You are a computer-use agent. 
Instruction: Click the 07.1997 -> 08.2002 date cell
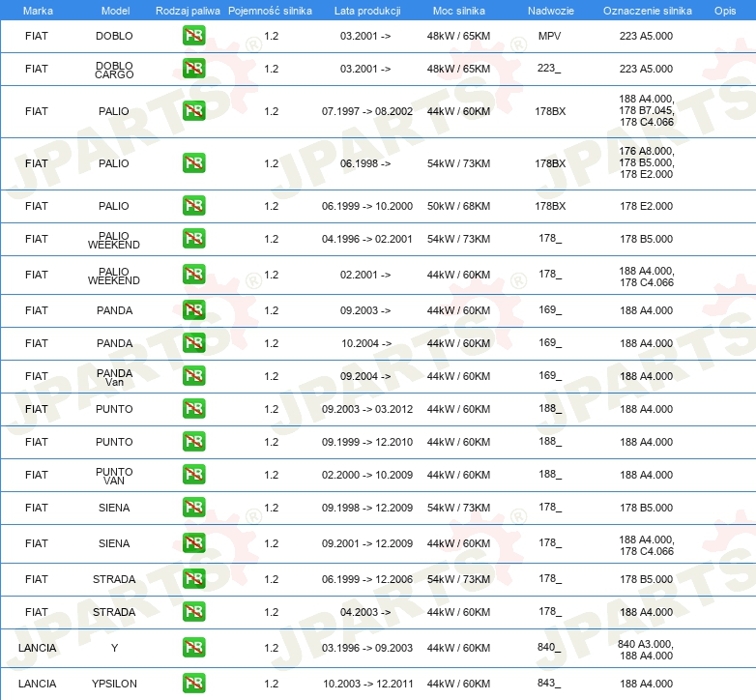click(367, 111)
